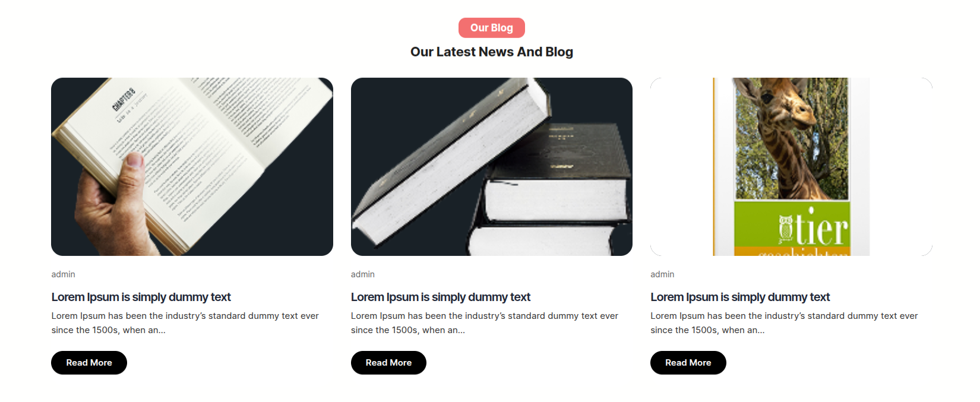Click the third post's excerpt text
This screenshot has width=980, height=402.
pyautogui.click(x=785, y=323)
